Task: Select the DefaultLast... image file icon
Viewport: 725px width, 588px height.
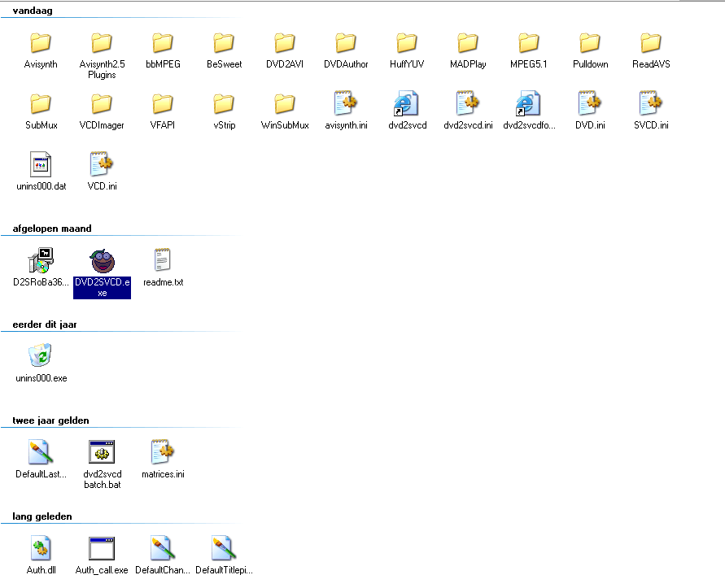Action: pyautogui.click(x=41, y=452)
